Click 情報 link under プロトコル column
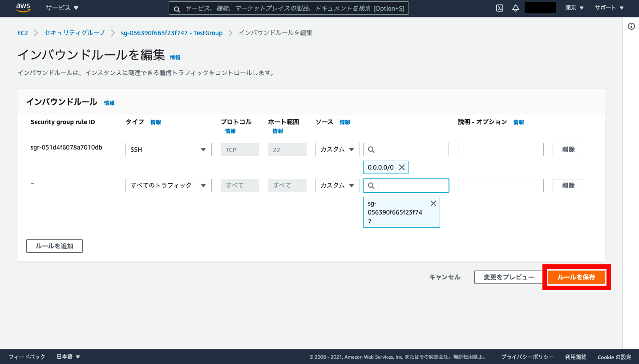This screenshot has height=364, width=639. click(231, 131)
